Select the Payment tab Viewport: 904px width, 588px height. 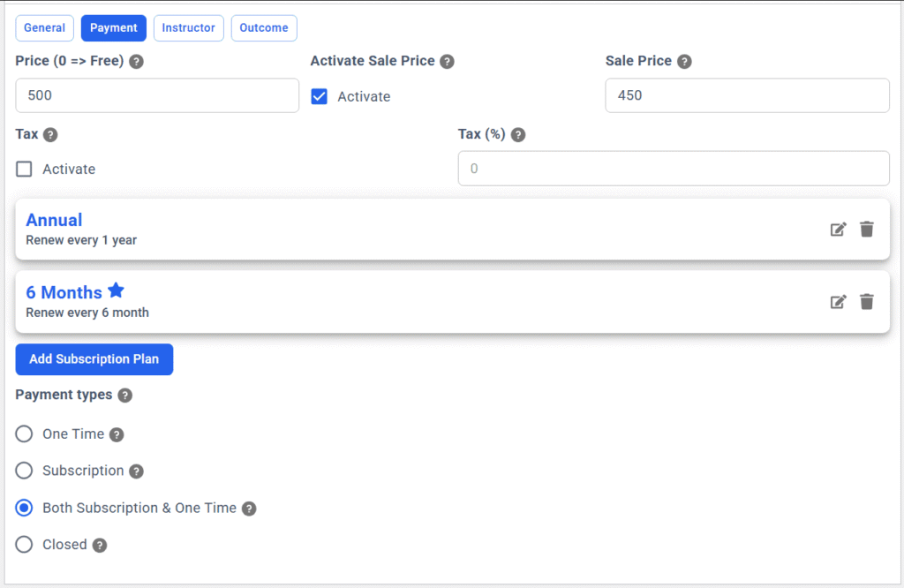coord(114,28)
